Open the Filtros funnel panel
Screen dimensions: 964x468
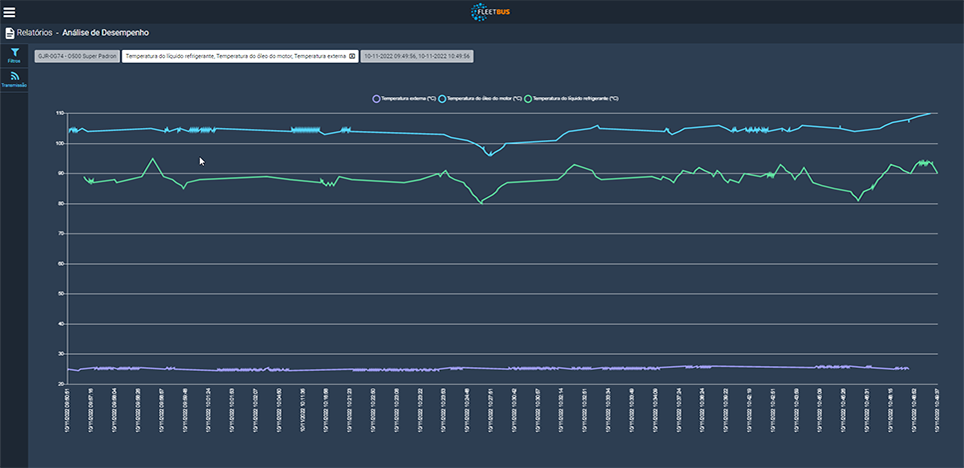tap(14, 52)
